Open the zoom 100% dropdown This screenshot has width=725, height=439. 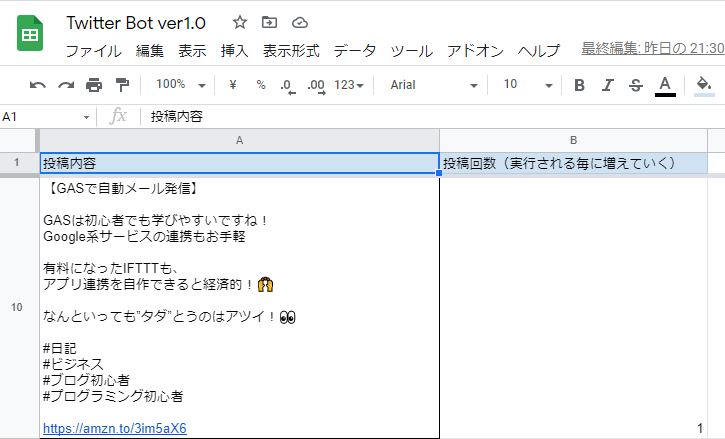click(x=181, y=85)
